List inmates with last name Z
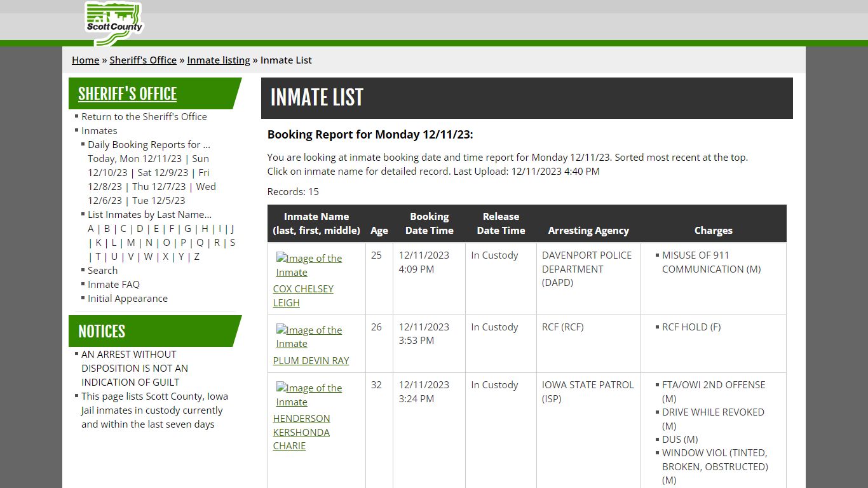868x488 pixels. pos(197,256)
